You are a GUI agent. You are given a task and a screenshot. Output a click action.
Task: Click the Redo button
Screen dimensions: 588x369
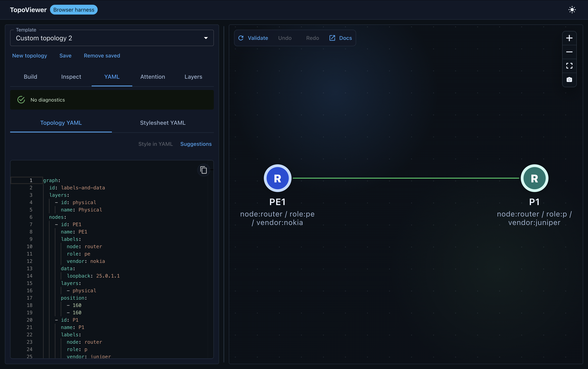(312, 38)
